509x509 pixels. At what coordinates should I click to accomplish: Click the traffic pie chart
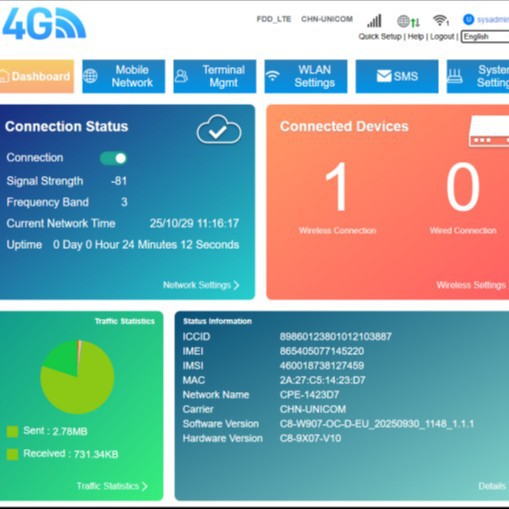(x=77, y=377)
